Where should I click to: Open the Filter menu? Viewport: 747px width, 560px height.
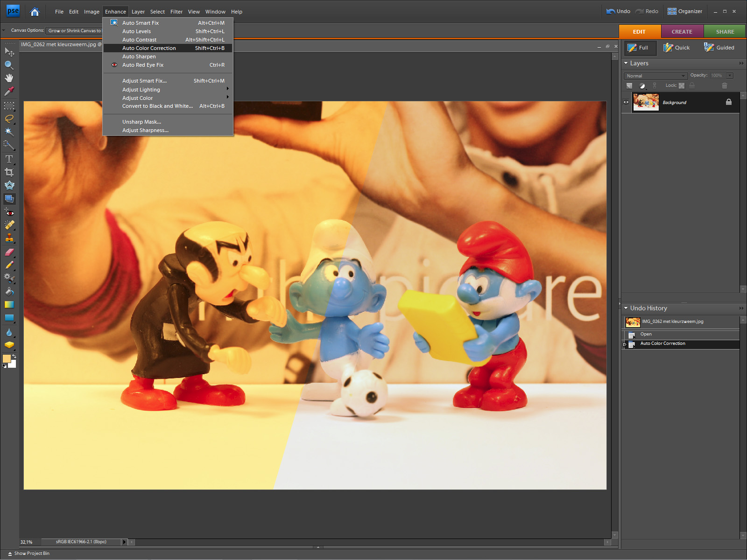176,12
